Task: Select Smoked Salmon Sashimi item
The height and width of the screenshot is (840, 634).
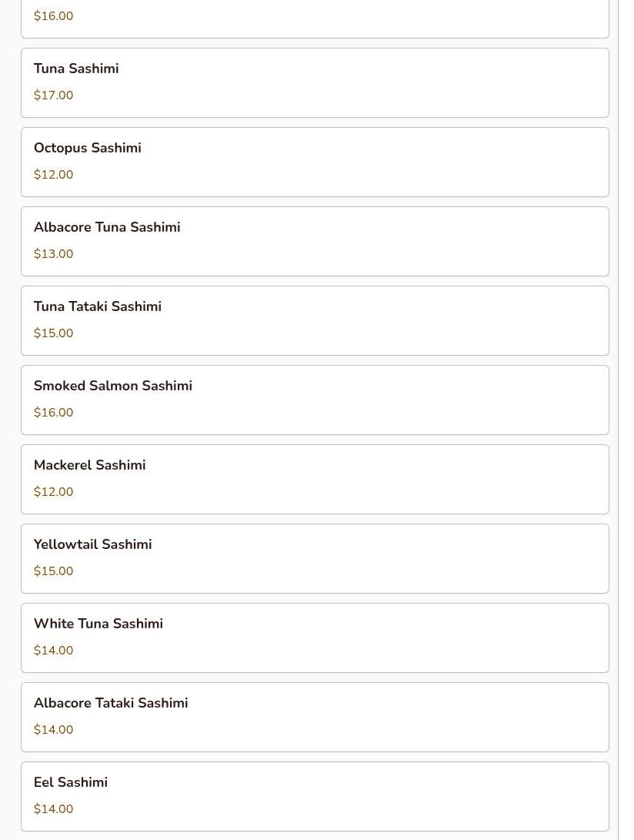Action: click(x=315, y=400)
